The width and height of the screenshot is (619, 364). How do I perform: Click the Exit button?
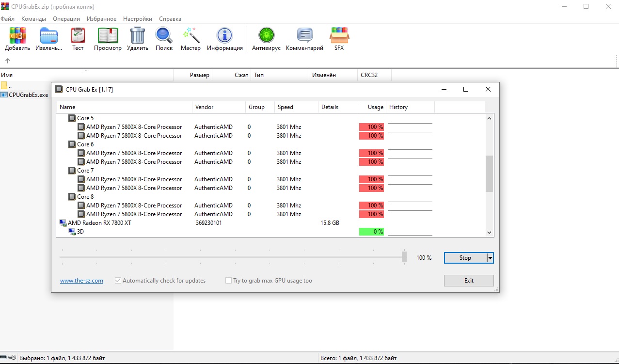469,281
